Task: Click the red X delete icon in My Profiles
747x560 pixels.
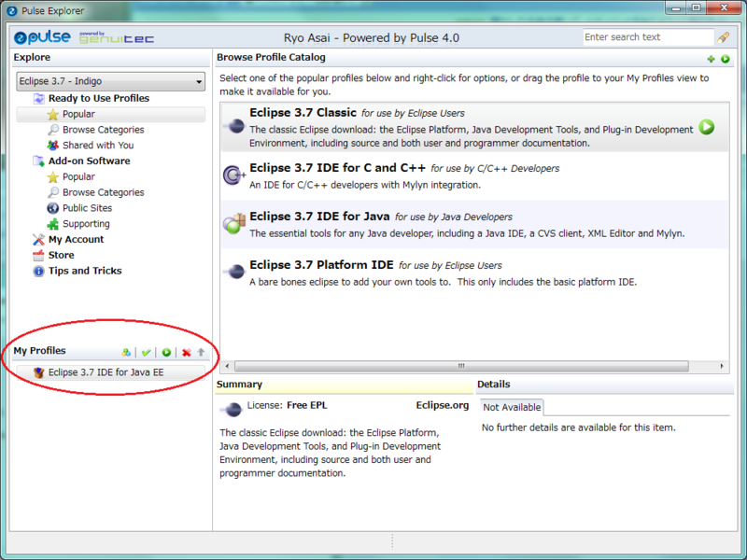Action: [x=186, y=353]
